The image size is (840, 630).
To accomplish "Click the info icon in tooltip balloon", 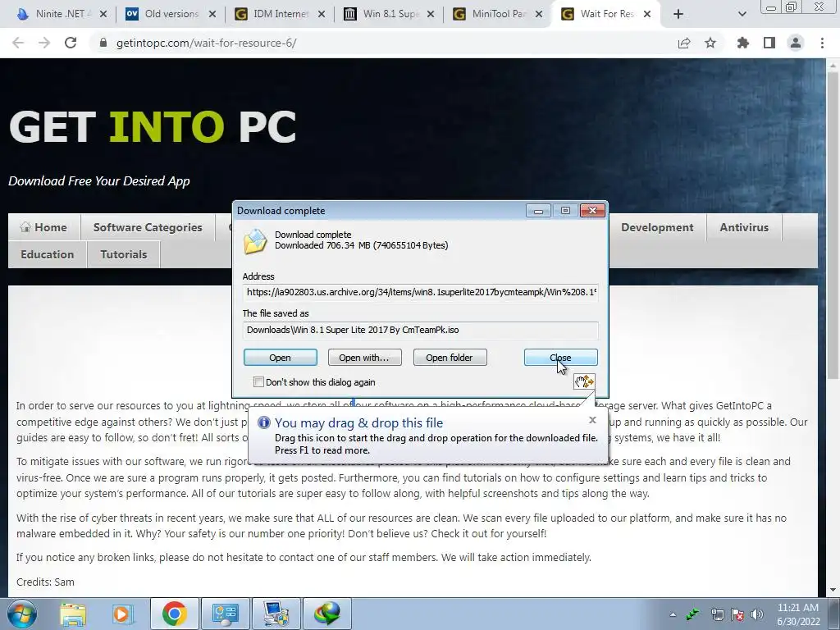I will point(264,422).
